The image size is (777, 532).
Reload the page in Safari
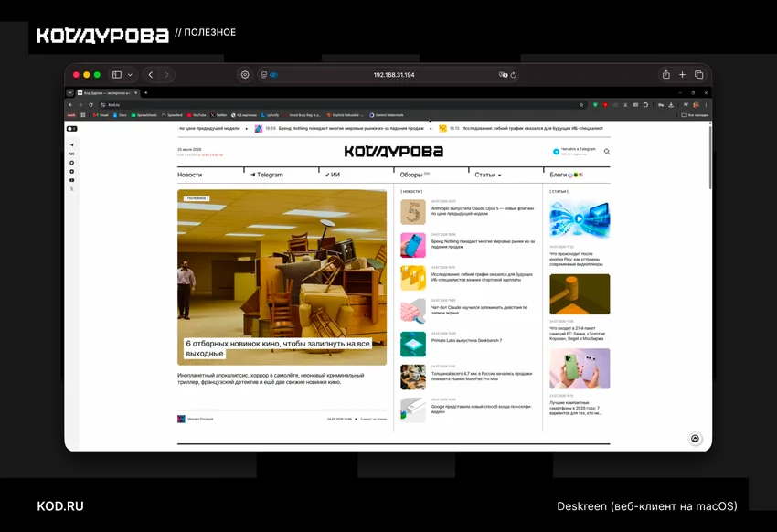[514, 75]
